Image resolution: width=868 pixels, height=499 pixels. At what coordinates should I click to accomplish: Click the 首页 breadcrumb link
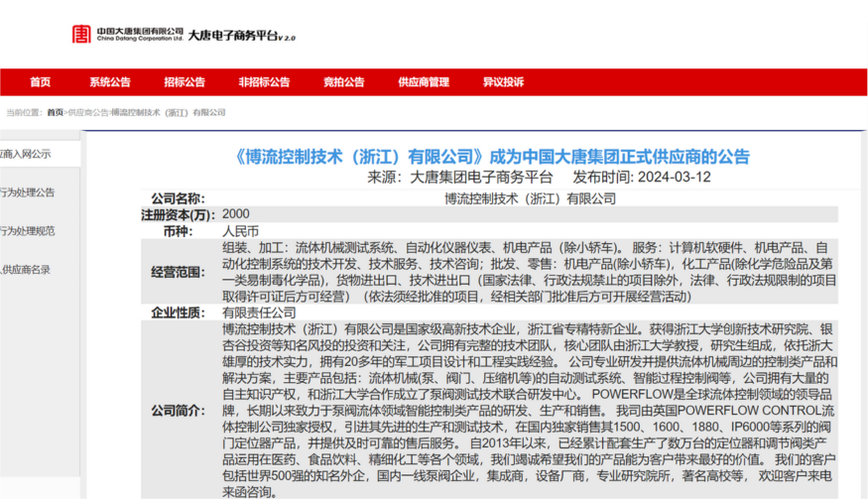(55, 112)
